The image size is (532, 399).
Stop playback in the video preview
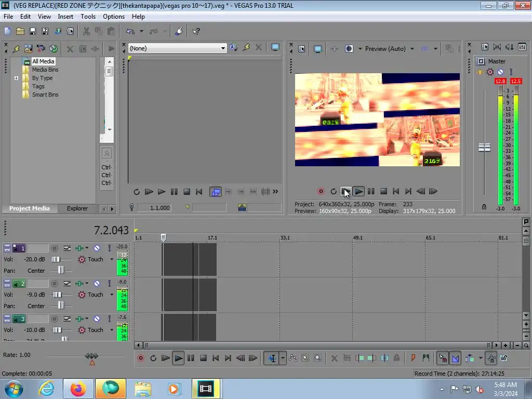click(383, 191)
